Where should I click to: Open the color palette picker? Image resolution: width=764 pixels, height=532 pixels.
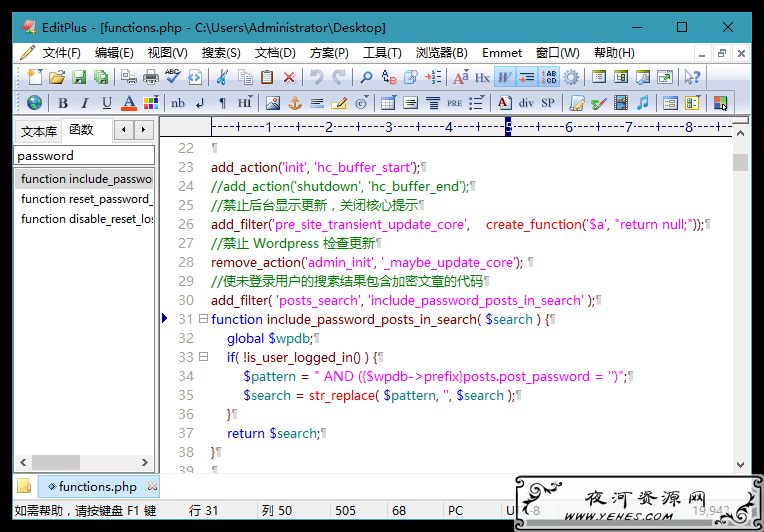pos(151,103)
